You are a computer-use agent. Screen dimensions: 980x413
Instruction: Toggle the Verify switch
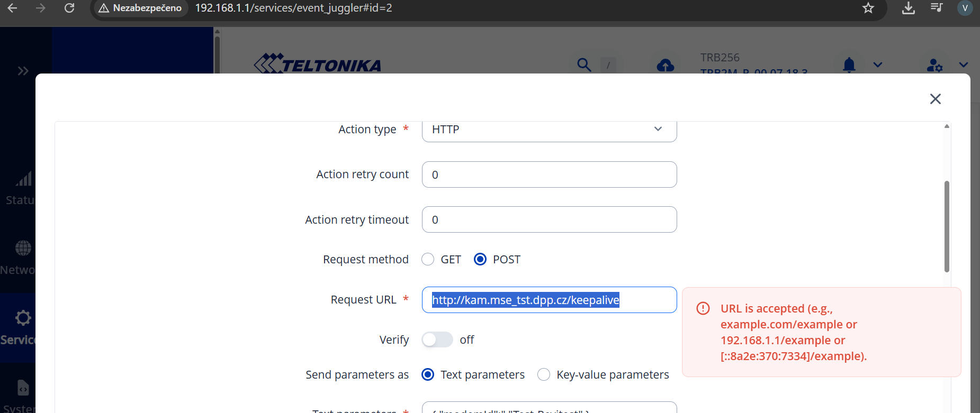tap(437, 339)
